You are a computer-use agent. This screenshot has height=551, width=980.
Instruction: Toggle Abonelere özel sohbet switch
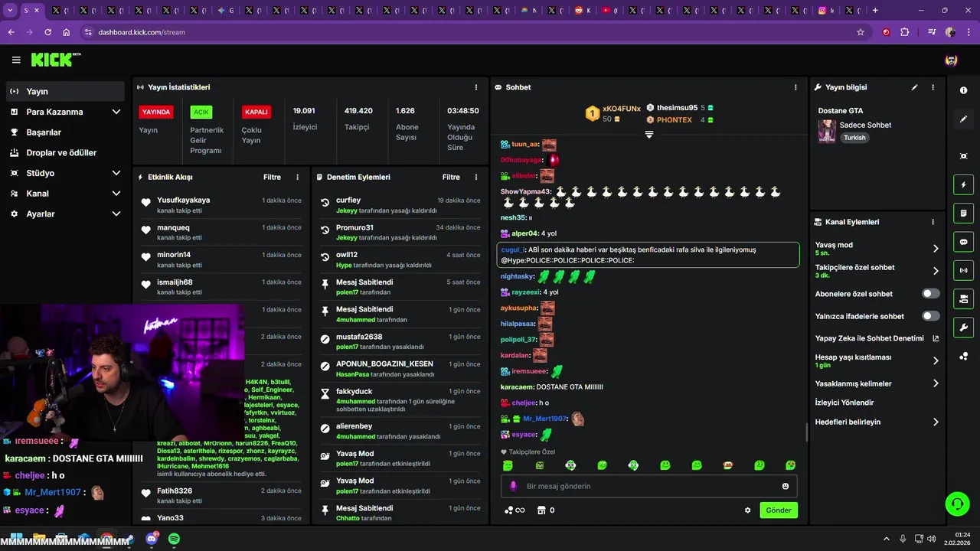(931, 293)
